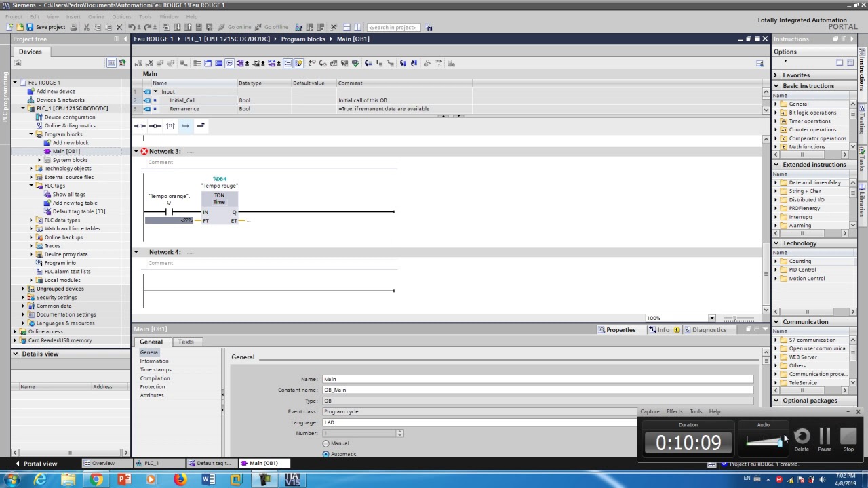Click the Delete network icon in editor toolbar
Viewport: 868px width, 488px height.
click(x=149, y=63)
